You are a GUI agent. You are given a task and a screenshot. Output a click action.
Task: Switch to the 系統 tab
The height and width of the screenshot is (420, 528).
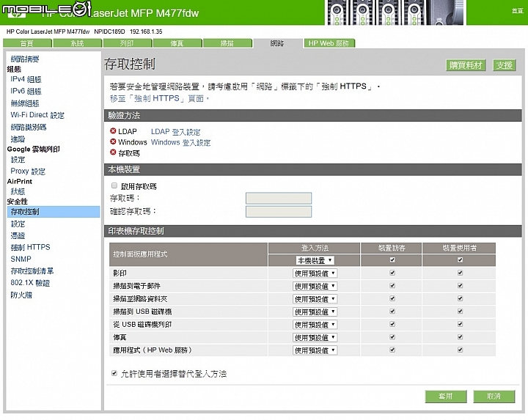click(x=78, y=43)
